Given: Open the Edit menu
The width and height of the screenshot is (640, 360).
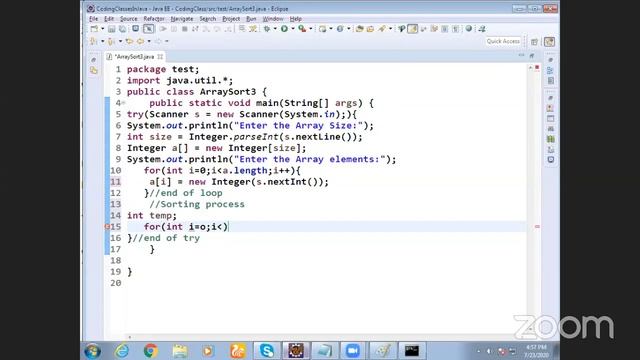Looking at the screenshot, I should click(x=109, y=19).
